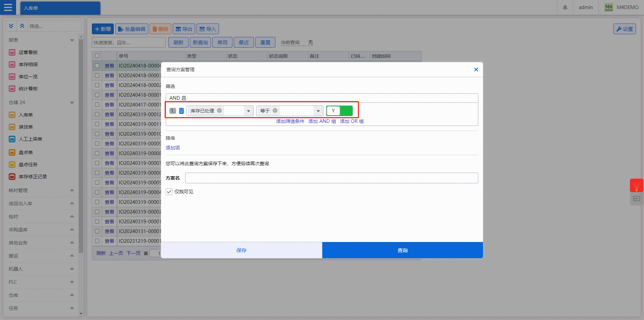Open 库存明细 report icon
The height and width of the screenshot is (320, 644).
click(12, 64)
